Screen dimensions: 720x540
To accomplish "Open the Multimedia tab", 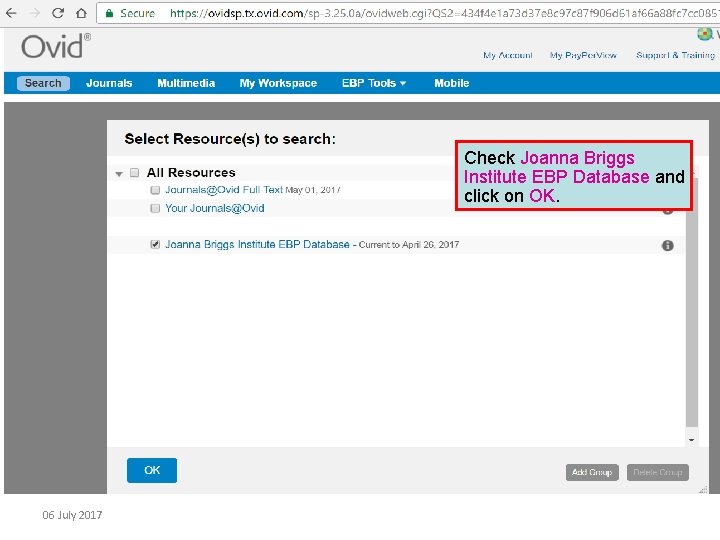I will [186, 83].
